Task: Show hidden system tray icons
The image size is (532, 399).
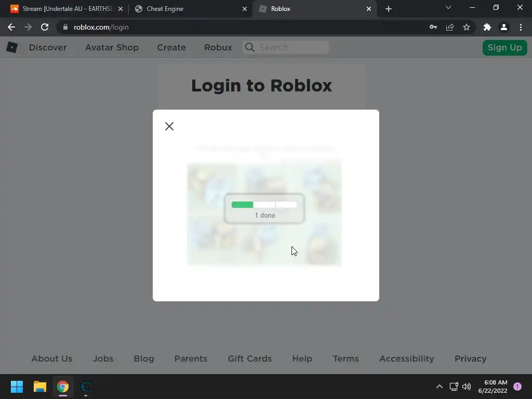Action: (440, 387)
